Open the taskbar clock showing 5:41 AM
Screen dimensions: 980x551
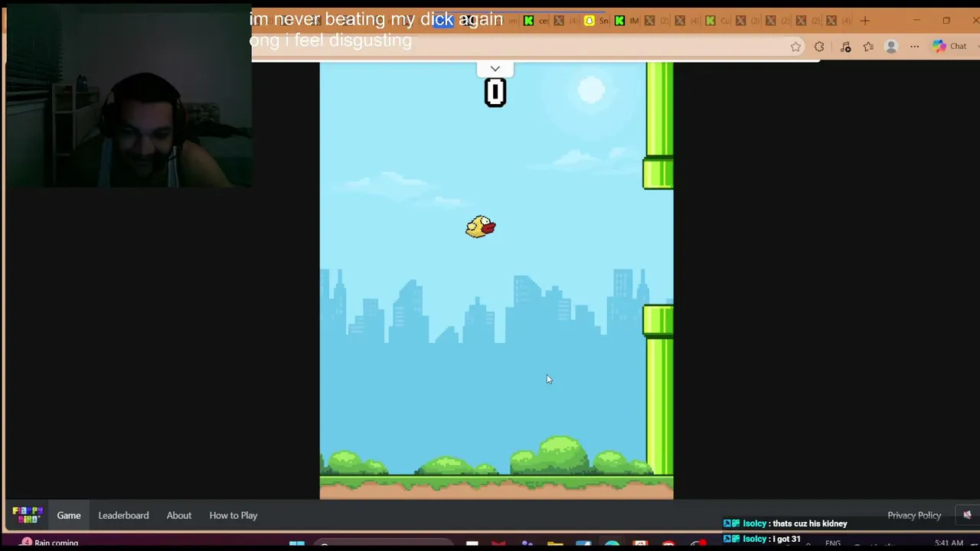pyautogui.click(x=949, y=543)
